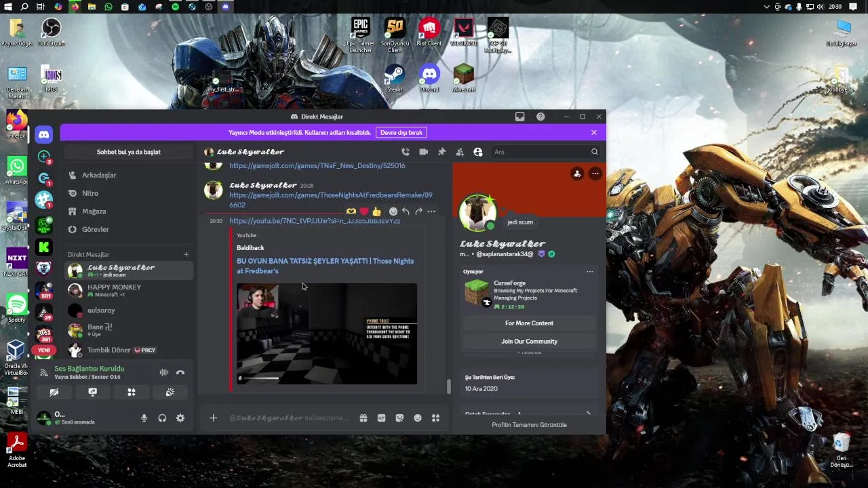Reply to the message with the arrow icon

click(x=406, y=211)
